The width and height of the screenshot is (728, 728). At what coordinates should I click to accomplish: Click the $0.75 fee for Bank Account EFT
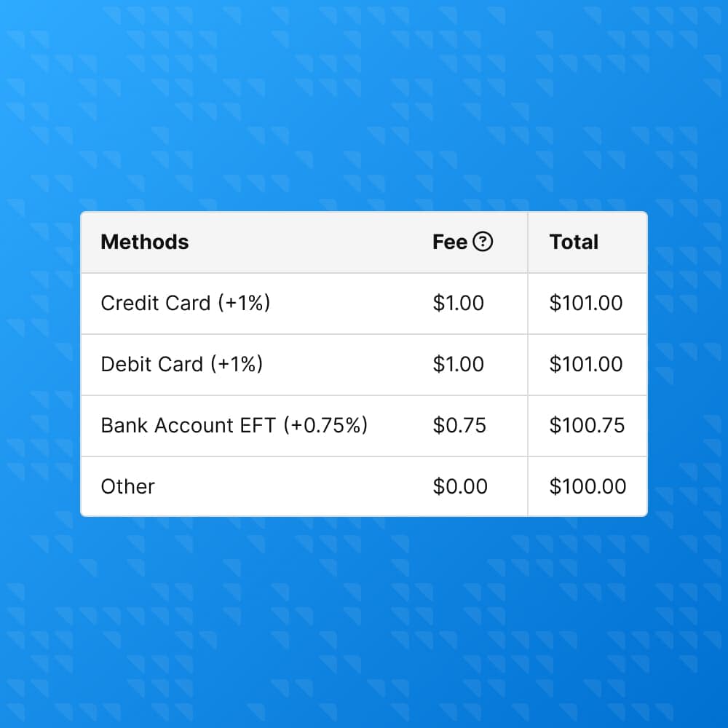point(459,425)
